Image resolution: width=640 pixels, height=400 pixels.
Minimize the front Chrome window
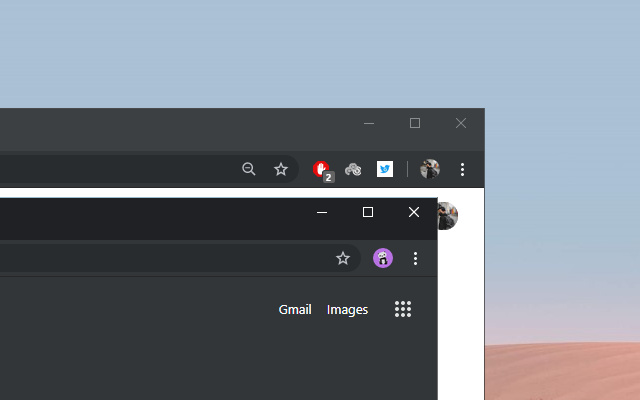[322, 212]
